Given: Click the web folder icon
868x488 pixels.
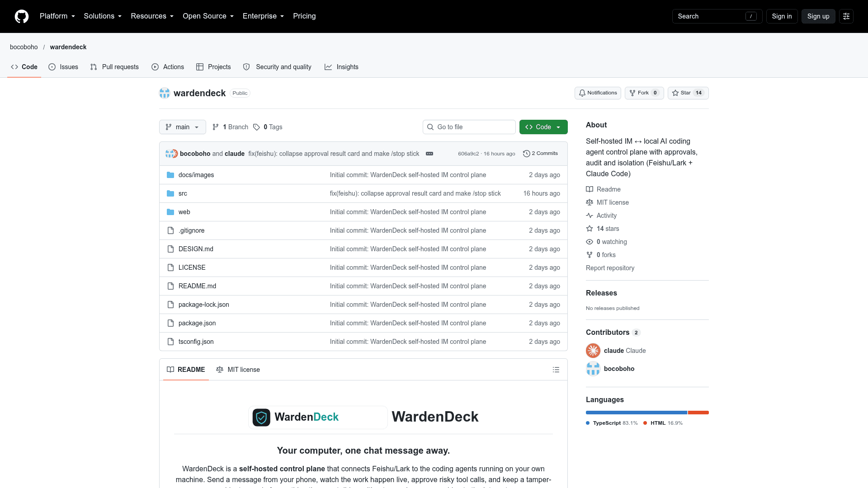Looking at the screenshot, I should [x=170, y=212].
